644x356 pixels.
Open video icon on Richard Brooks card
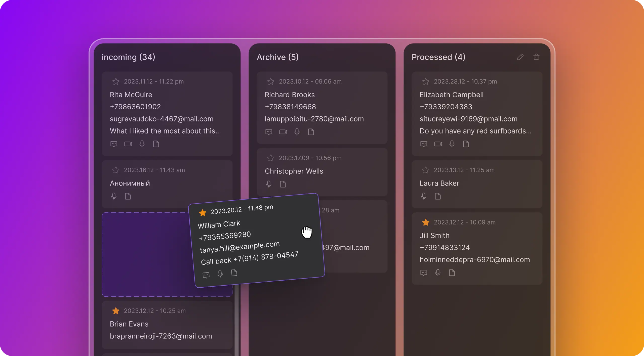pyautogui.click(x=283, y=132)
